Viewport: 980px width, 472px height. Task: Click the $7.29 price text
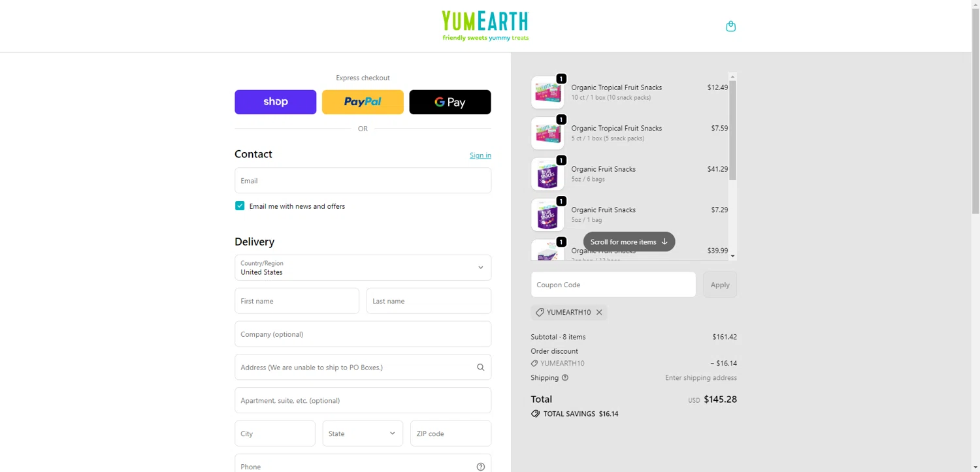click(x=719, y=210)
